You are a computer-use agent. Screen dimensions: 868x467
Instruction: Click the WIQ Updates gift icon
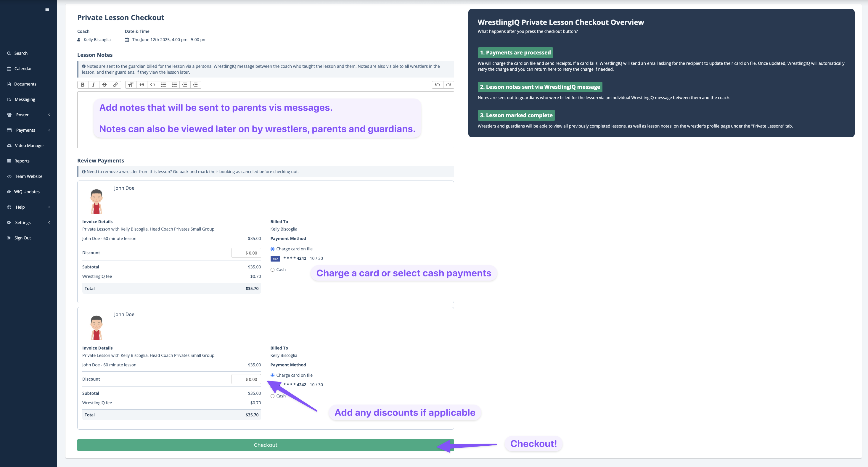click(9, 192)
